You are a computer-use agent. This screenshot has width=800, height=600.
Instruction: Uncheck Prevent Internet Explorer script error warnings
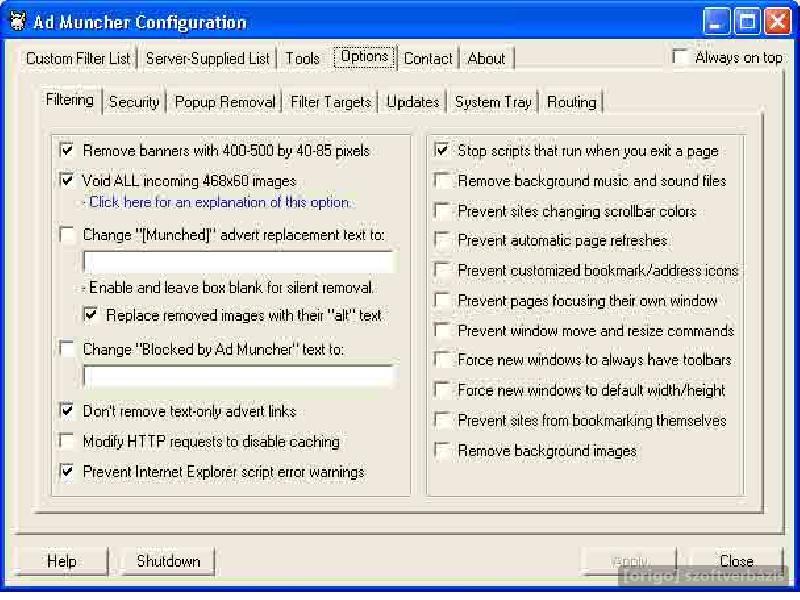coord(67,471)
